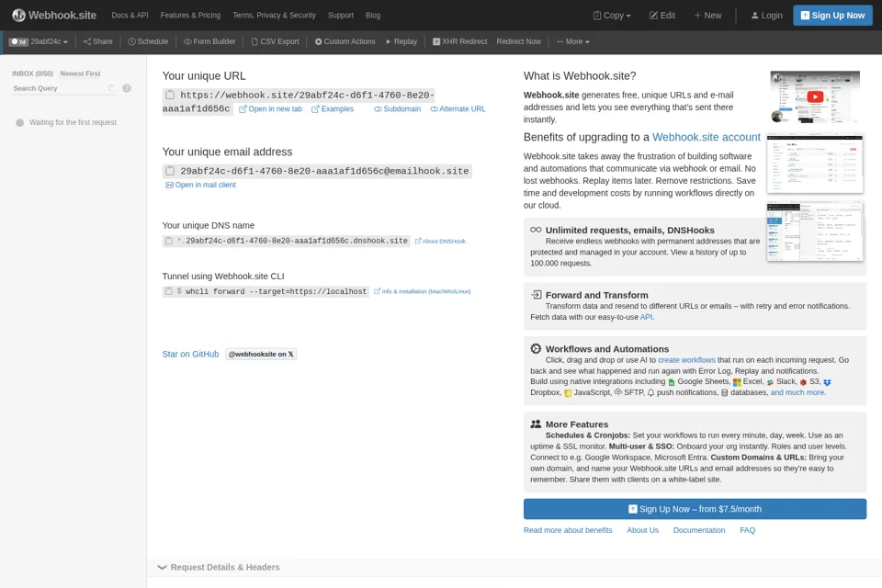Click Redirect Now
882x588 pixels.
coord(518,41)
